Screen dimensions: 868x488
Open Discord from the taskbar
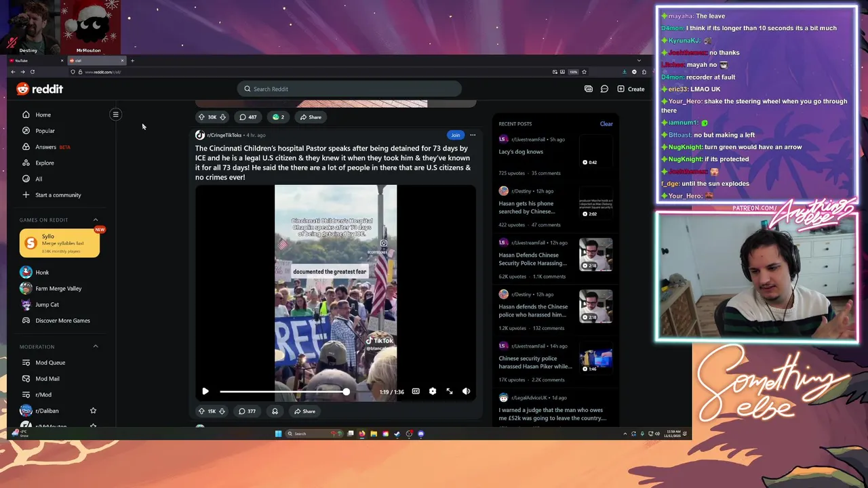(x=421, y=434)
